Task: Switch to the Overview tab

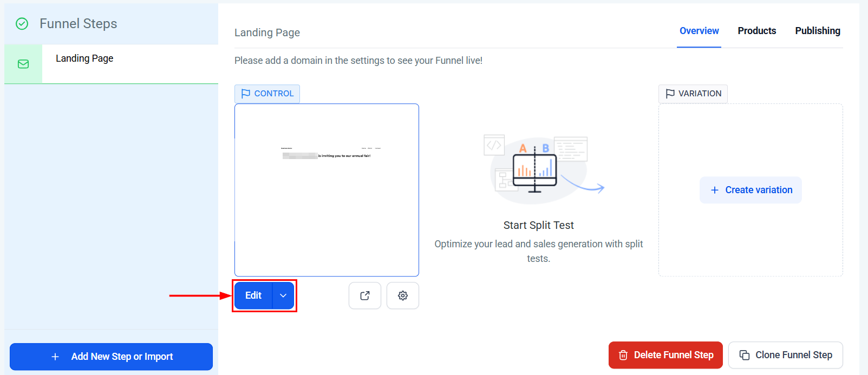Action: tap(699, 31)
